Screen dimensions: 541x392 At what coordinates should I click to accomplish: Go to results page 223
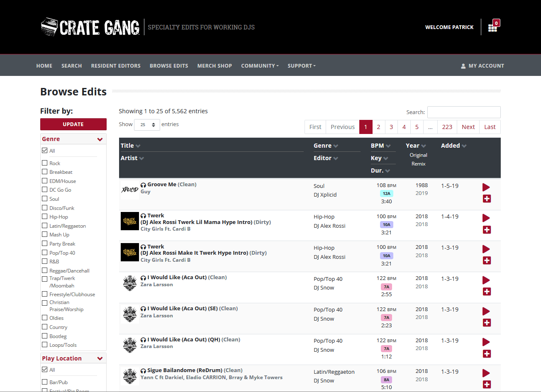[447, 127]
